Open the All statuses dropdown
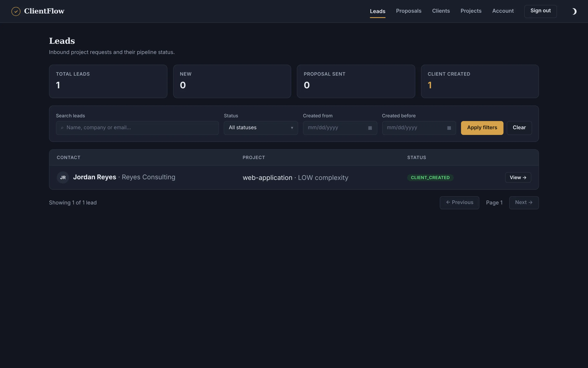Screen dimensions: 588x368 [261, 128]
